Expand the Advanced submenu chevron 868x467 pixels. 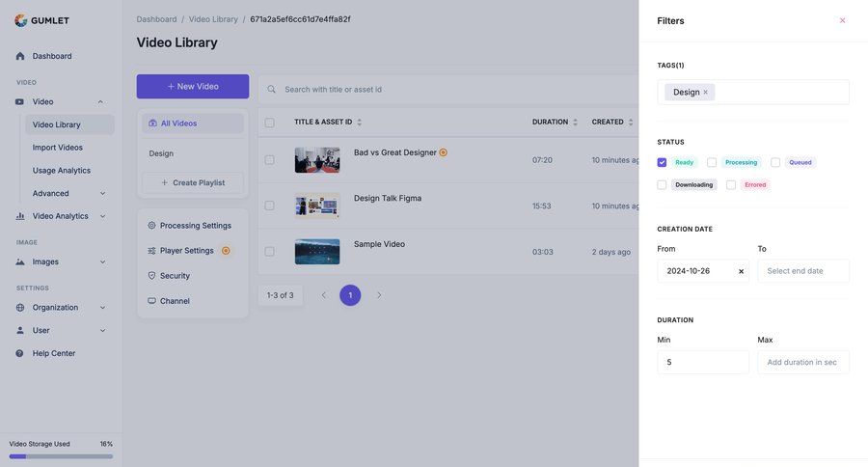(103, 193)
